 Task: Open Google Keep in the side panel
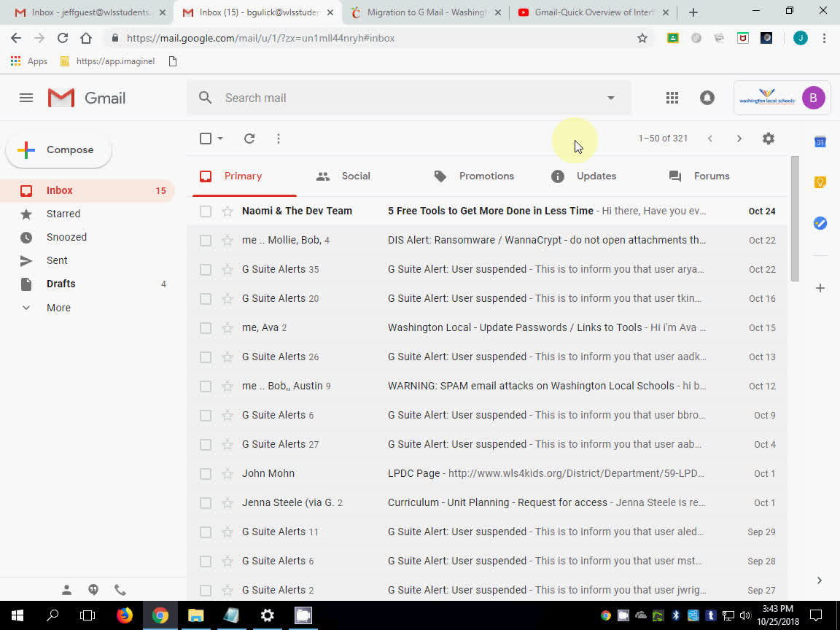[x=820, y=181]
